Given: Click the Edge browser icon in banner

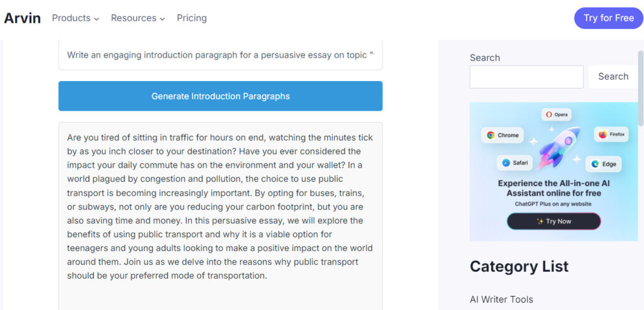Looking at the screenshot, I should pyautogui.click(x=594, y=164).
